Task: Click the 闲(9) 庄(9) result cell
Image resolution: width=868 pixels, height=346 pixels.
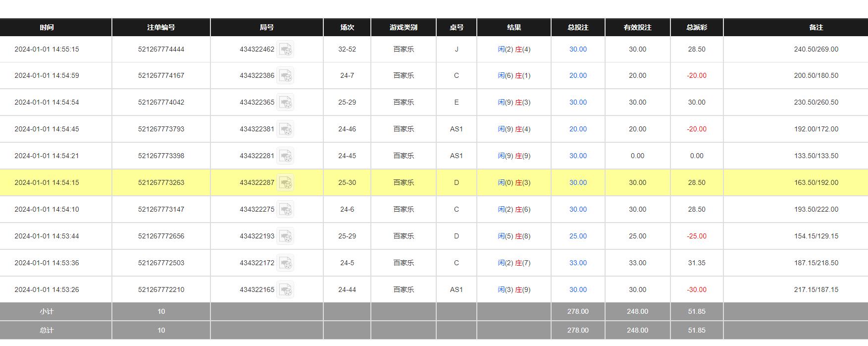Action: [514, 156]
